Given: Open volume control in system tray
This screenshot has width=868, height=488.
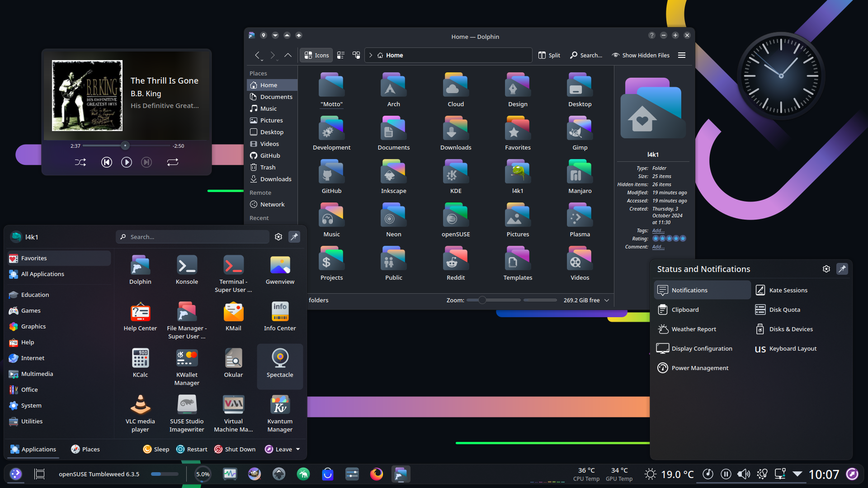Looking at the screenshot, I should (744, 474).
